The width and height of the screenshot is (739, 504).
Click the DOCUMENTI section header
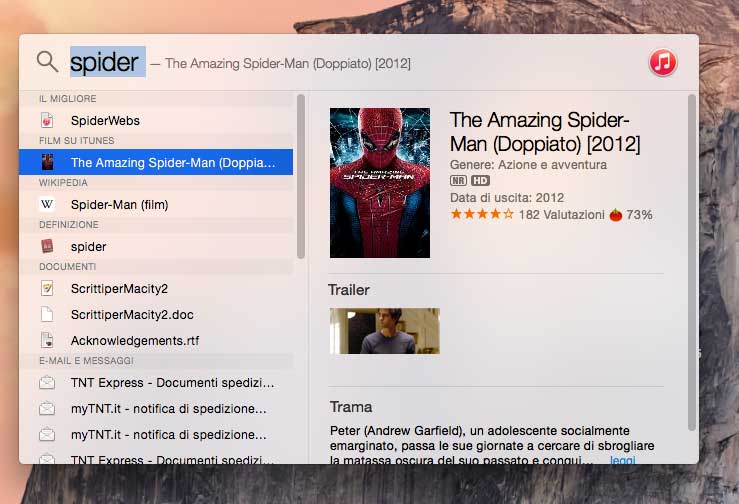[x=67, y=266]
